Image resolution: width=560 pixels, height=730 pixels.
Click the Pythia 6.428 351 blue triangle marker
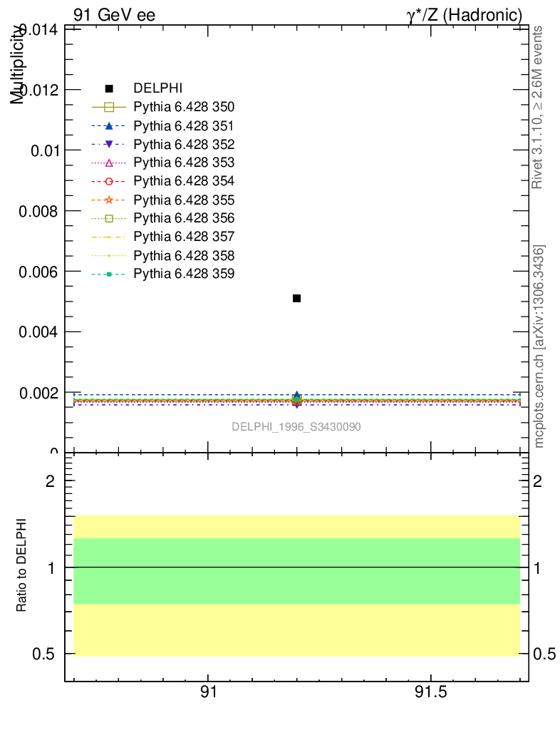(109, 125)
